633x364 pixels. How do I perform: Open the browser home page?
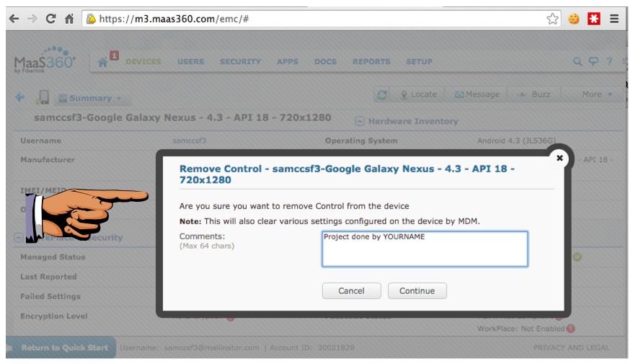(69, 19)
